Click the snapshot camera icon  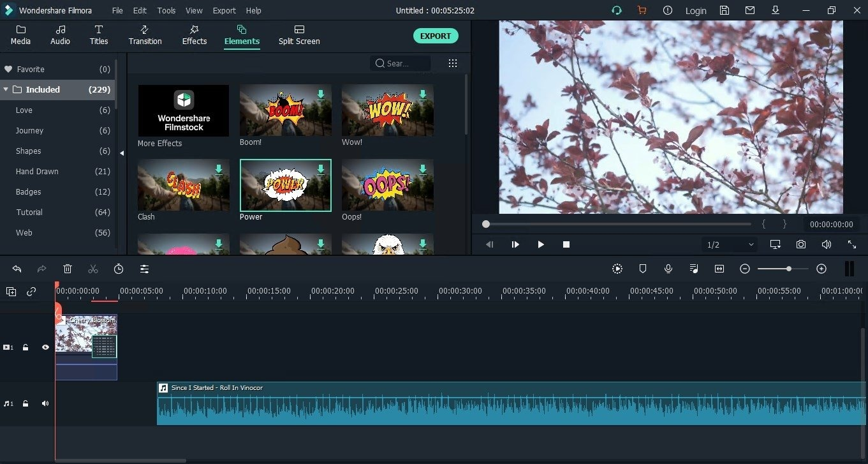pyautogui.click(x=800, y=244)
